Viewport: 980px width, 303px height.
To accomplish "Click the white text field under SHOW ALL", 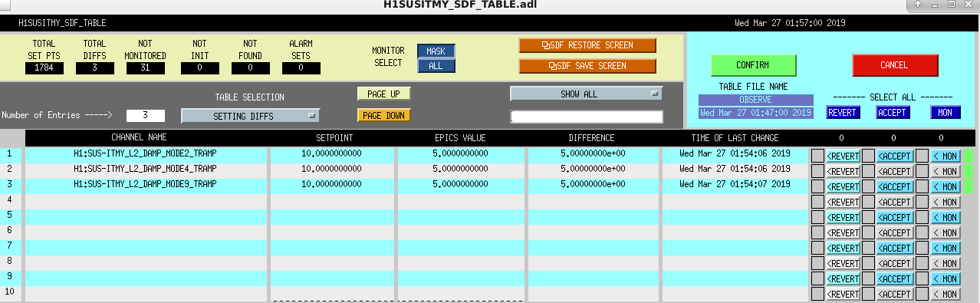I will 586,117.
